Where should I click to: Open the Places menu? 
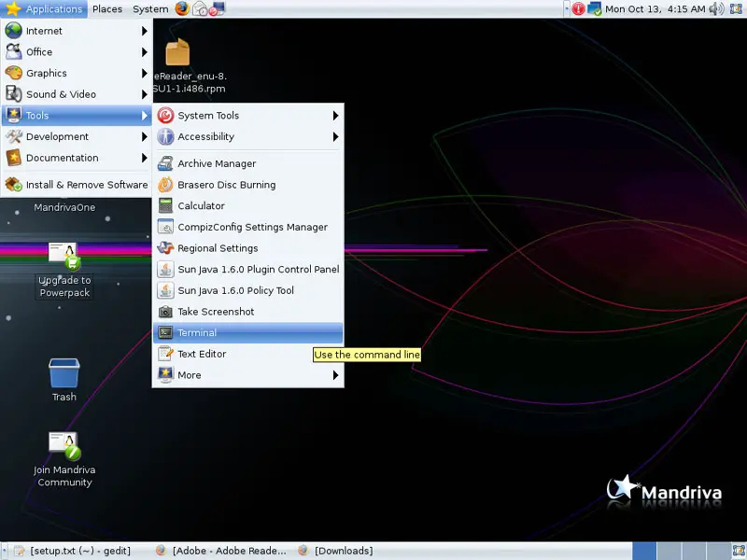107,8
